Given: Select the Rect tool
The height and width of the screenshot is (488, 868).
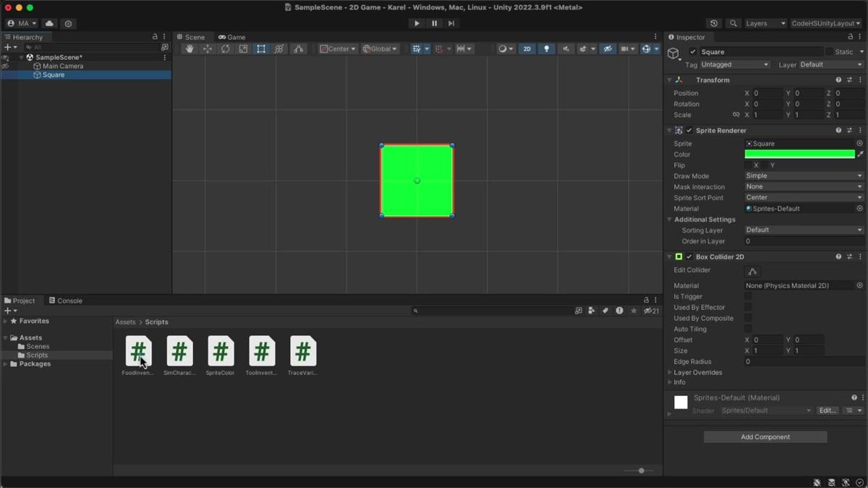Looking at the screenshot, I should click(x=261, y=49).
